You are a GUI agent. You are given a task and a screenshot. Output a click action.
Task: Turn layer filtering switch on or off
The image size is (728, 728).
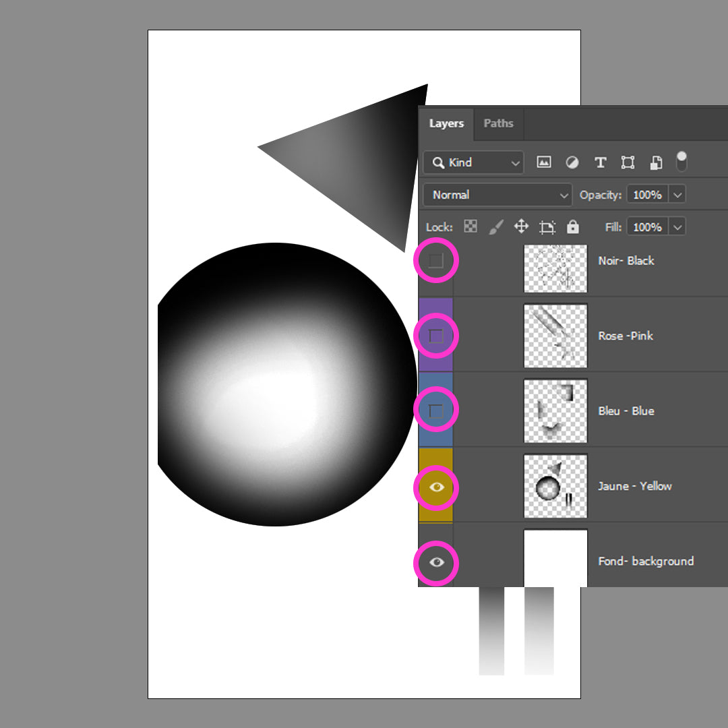pyautogui.click(x=681, y=161)
